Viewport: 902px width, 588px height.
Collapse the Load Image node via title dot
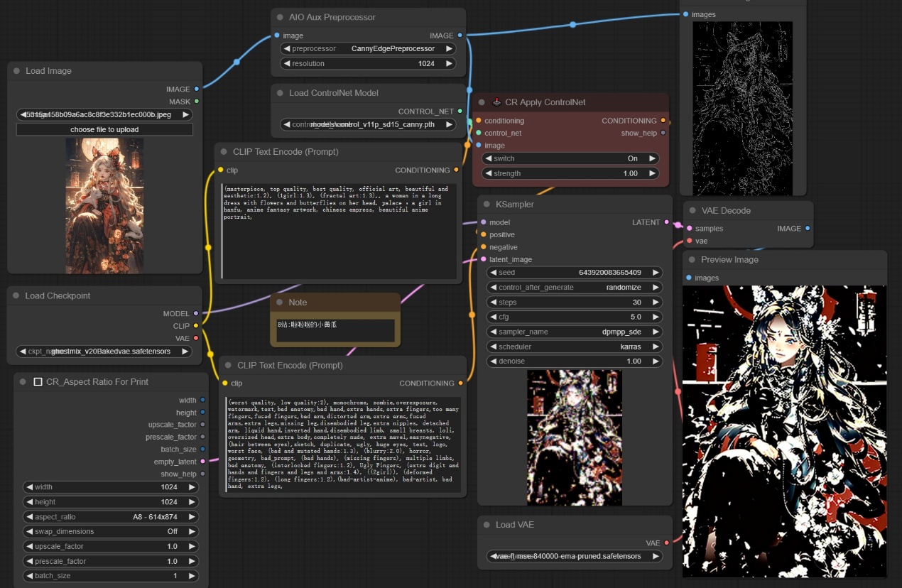click(x=16, y=71)
